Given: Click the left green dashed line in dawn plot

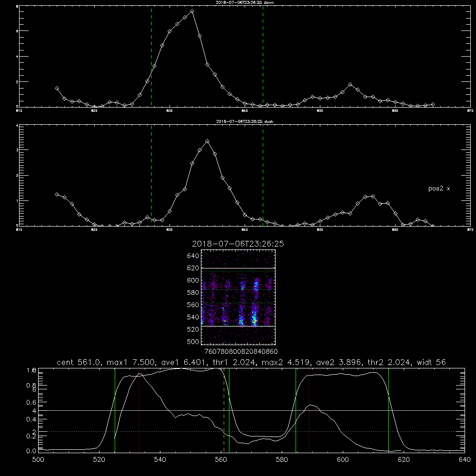Looking at the screenshot, I should [151, 56].
